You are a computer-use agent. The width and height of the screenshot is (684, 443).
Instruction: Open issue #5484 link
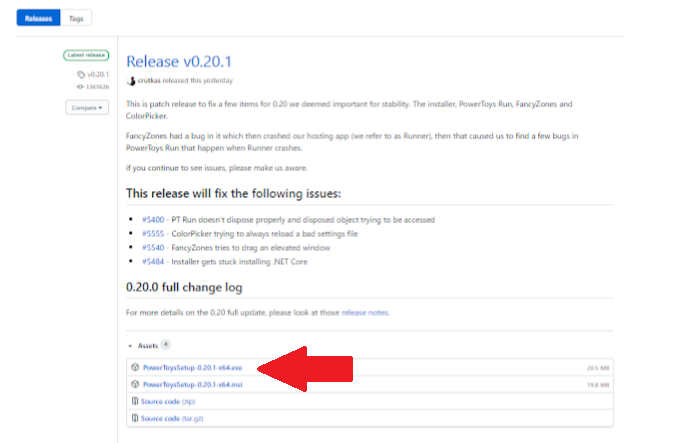click(x=153, y=262)
